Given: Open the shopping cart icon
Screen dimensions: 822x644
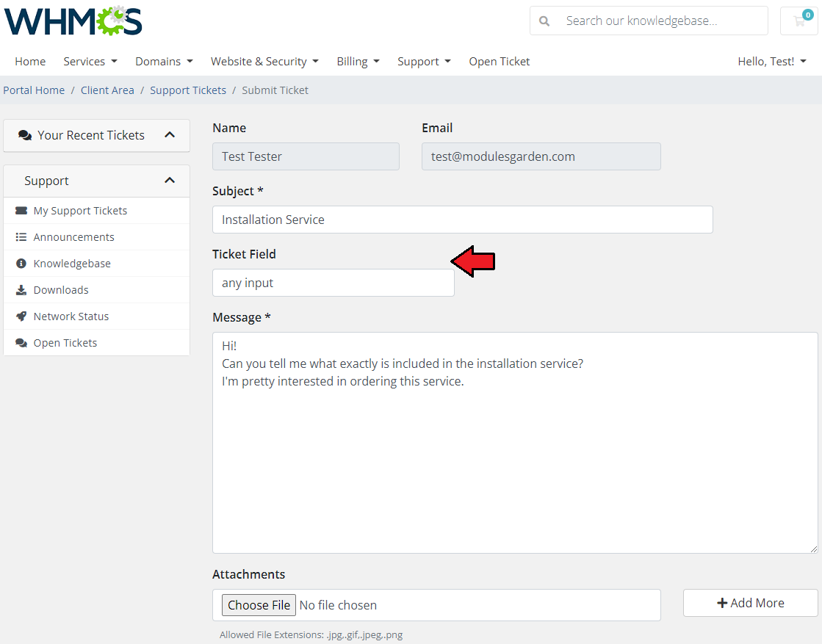Looking at the screenshot, I should (799, 21).
